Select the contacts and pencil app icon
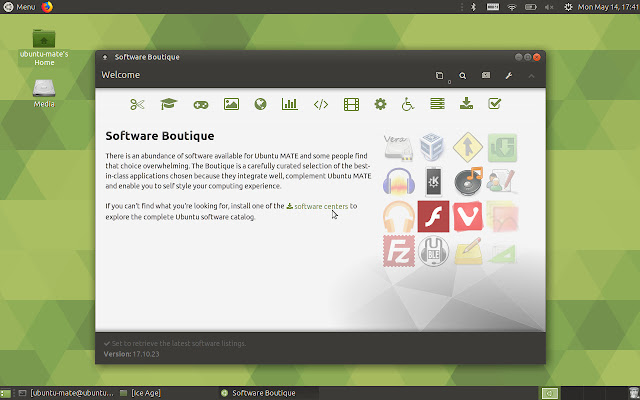The image size is (640, 400). coord(502,181)
